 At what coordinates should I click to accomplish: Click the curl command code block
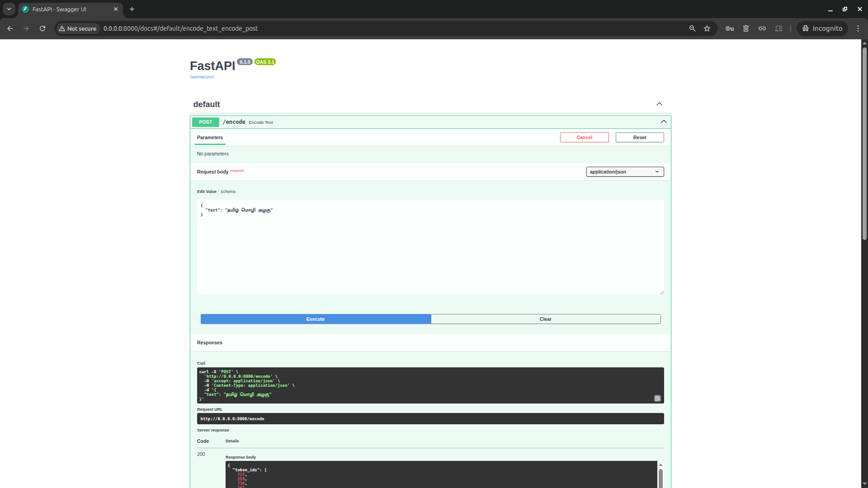(430, 385)
